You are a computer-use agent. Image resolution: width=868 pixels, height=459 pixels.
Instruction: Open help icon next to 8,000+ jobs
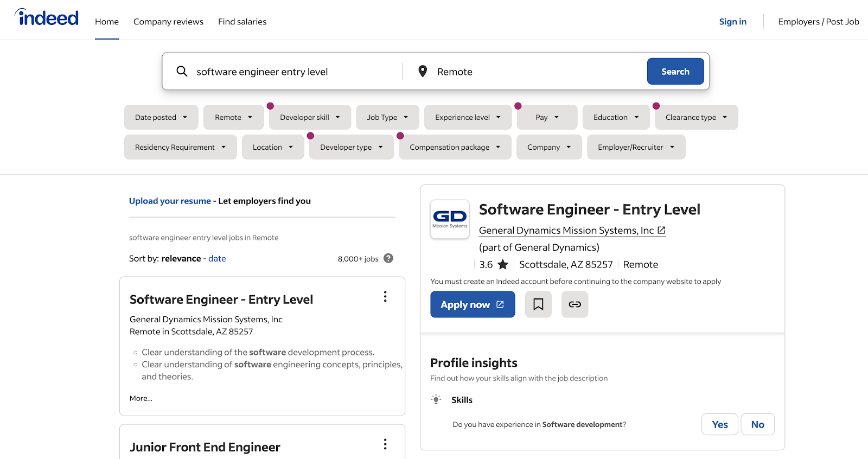click(388, 258)
